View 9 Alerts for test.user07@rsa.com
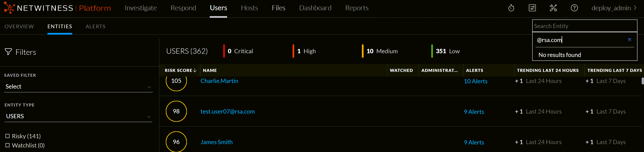The width and height of the screenshot is (644, 152). 474,112
